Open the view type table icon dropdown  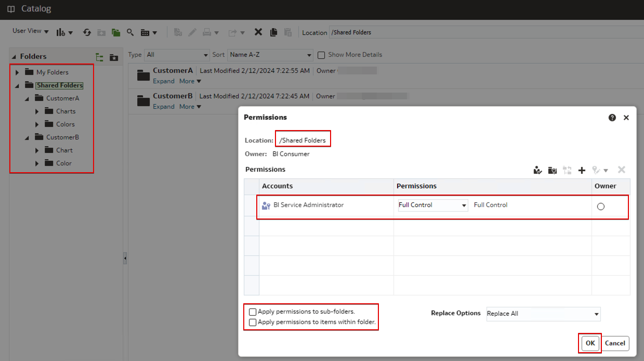[149, 32]
